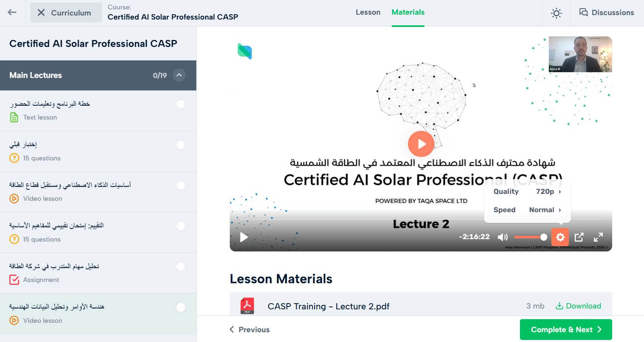Open the خطة البرنامج وتعليمات الحضور text lesson
644x342 pixels.
tap(98, 111)
